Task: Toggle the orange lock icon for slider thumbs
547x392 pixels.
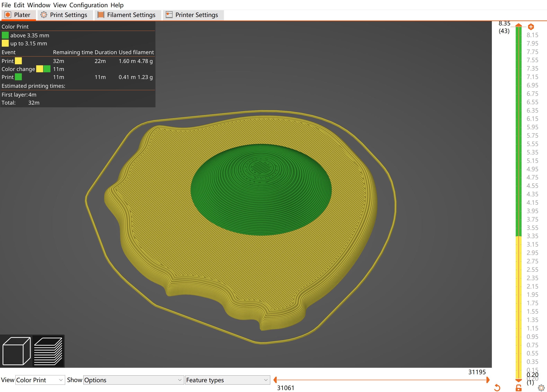Action: coord(518,388)
